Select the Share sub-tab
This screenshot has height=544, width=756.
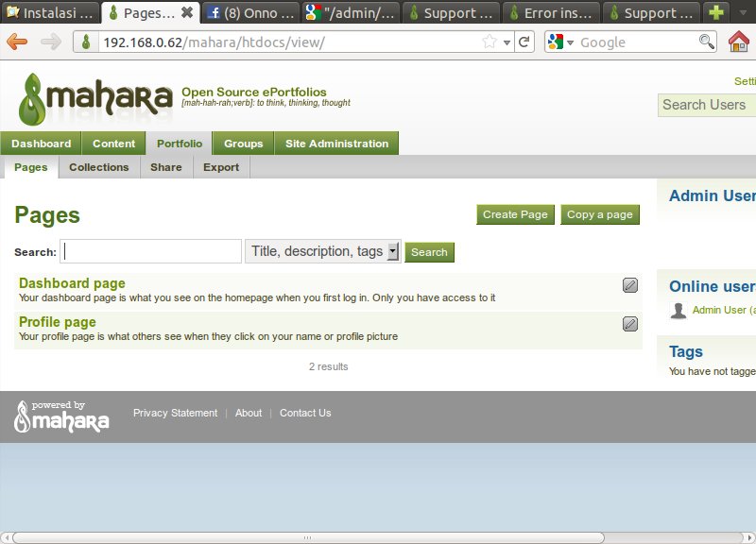tap(166, 167)
